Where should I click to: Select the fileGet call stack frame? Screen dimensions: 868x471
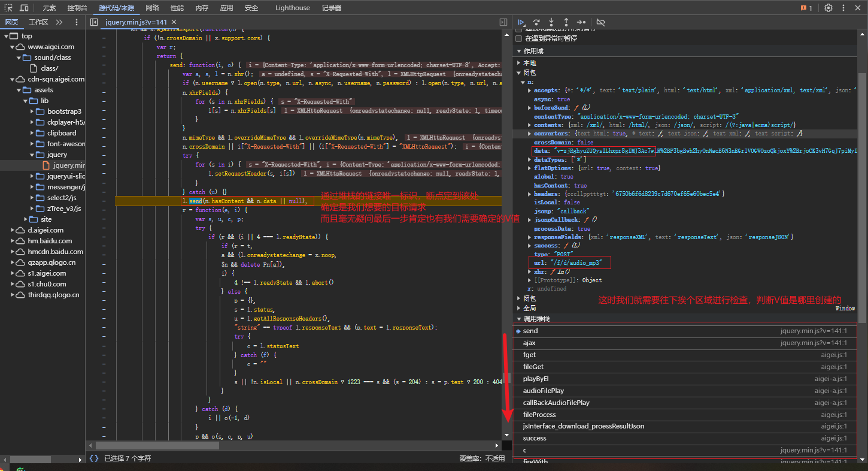tap(533, 367)
